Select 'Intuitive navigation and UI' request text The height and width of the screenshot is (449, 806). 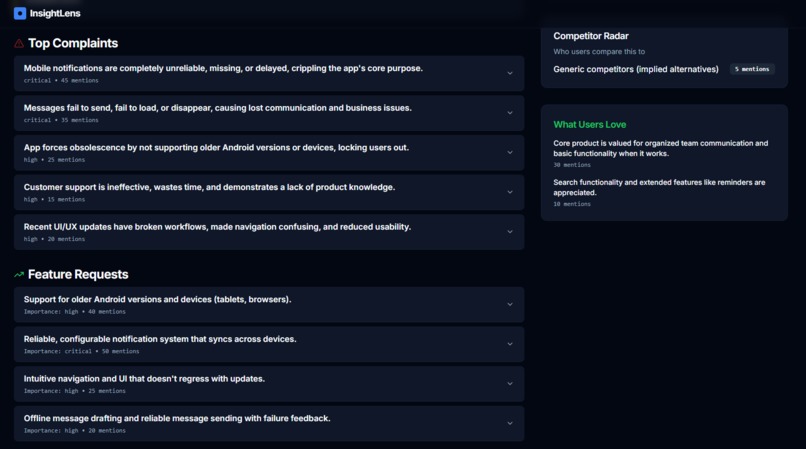point(144,379)
